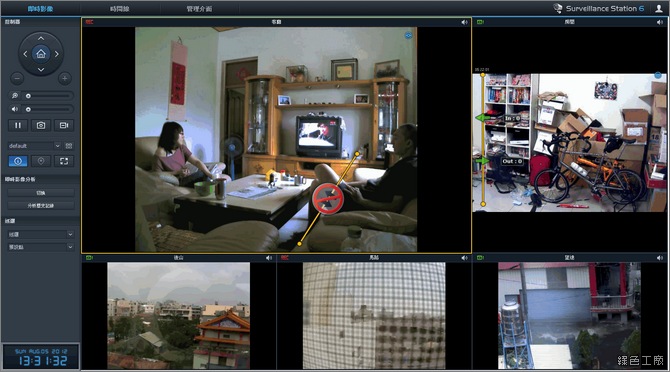The height and width of the screenshot is (372, 670).
Task: Expand the preset position dropdown
Action: (41, 247)
